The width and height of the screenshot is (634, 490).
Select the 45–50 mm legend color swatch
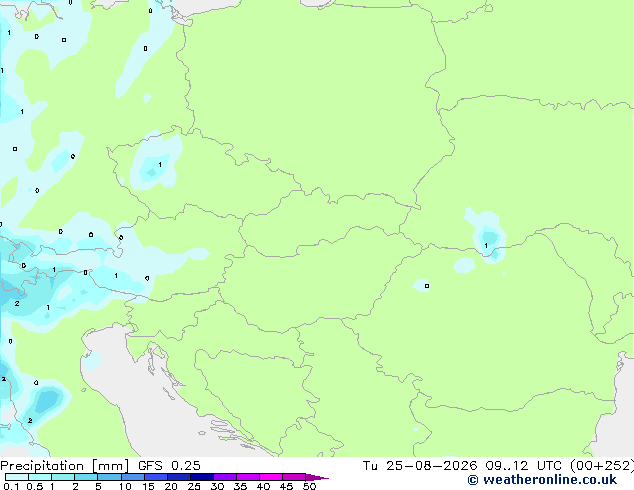(294, 477)
